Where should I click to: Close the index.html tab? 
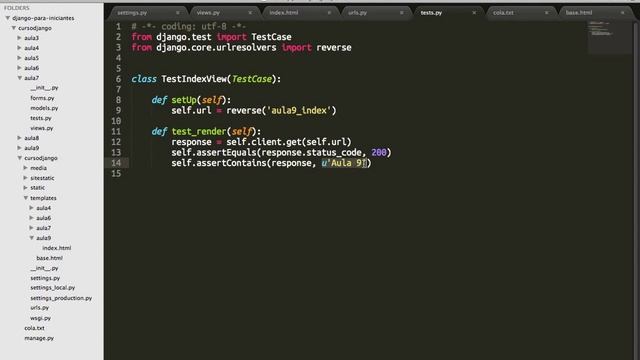click(x=329, y=13)
